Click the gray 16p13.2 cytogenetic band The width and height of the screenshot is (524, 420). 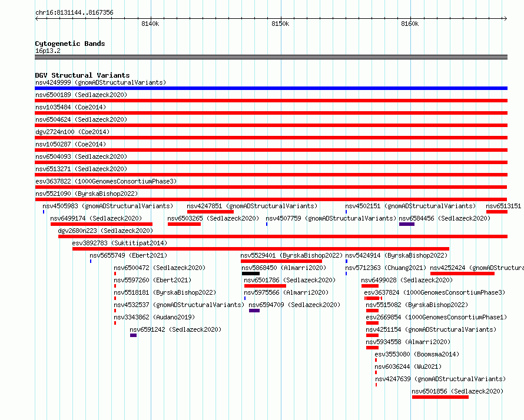[x=271, y=57]
